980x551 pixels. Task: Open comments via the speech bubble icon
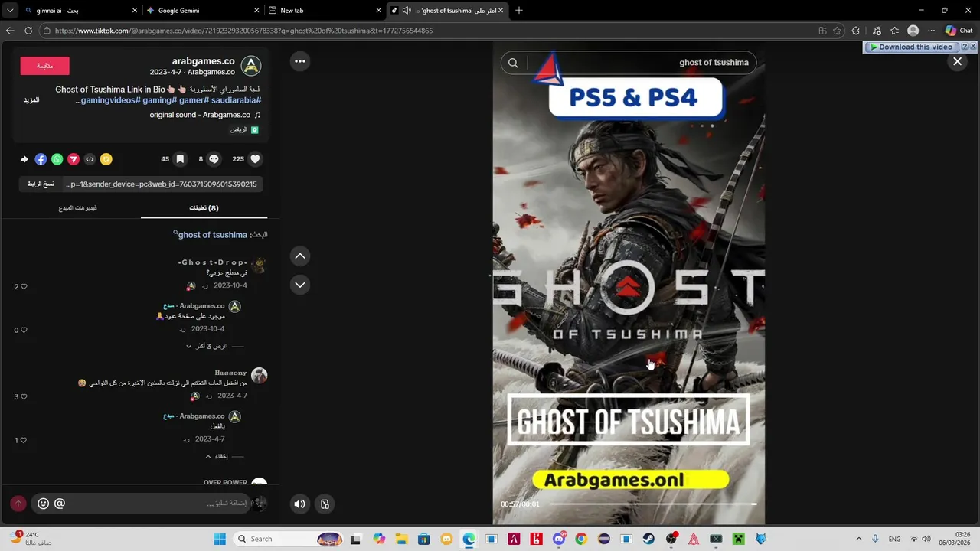214,159
